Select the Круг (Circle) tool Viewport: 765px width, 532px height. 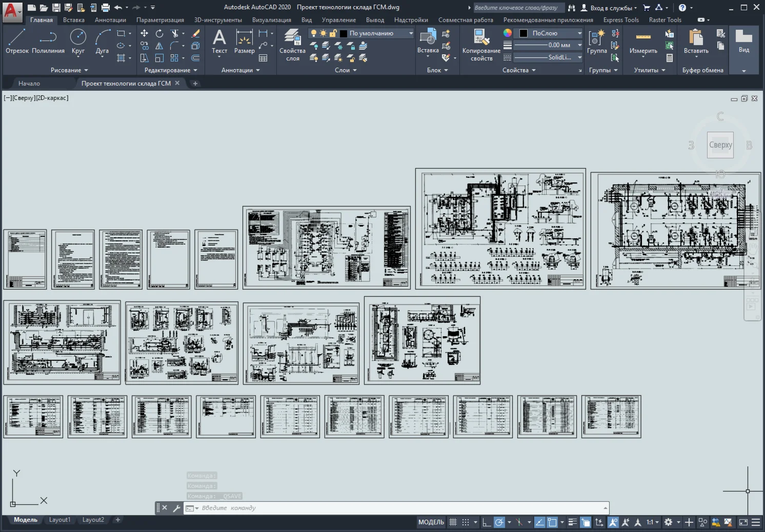(x=78, y=42)
